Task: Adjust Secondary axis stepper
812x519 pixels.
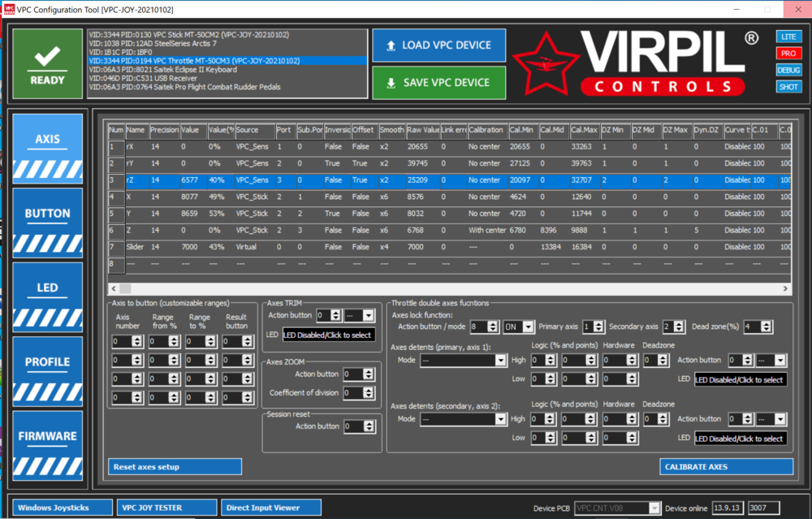Action: (679, 327)
